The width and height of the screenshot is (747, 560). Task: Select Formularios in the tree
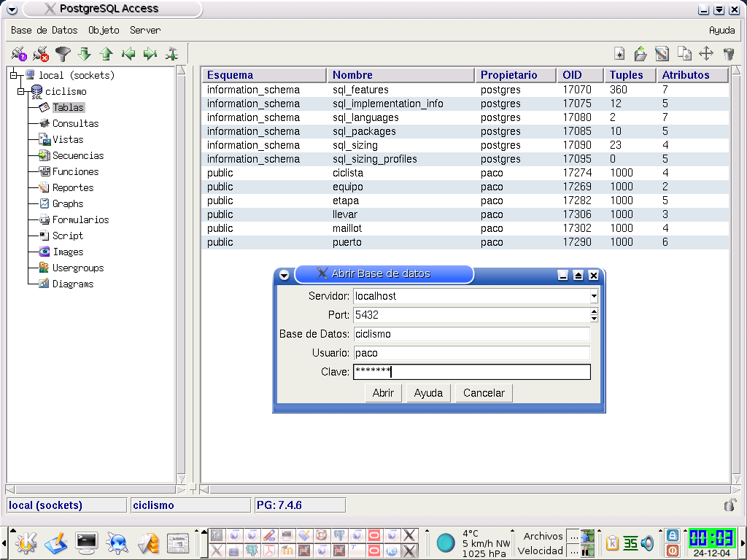(80, 219)
